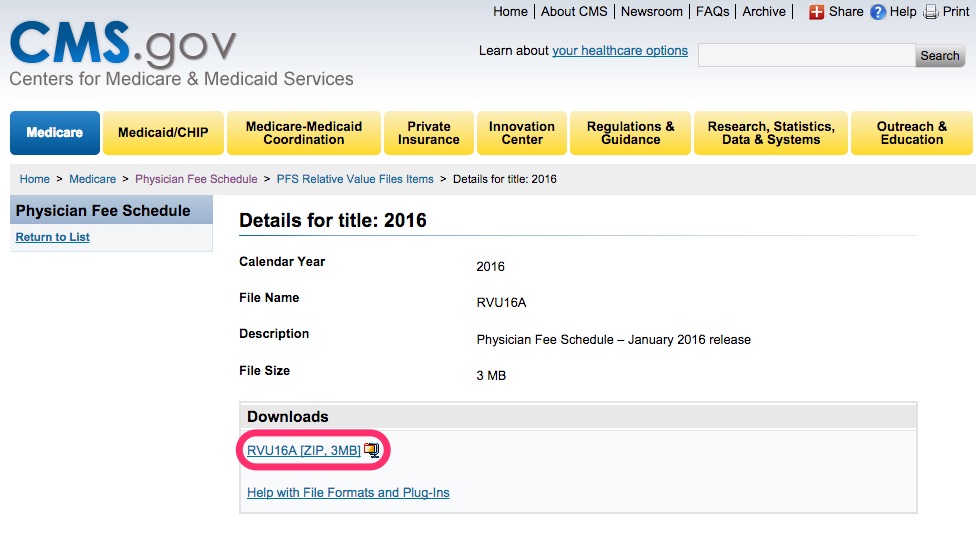The image size is (976, 534).
Task: Click the Downloads section heading
Action: pyautogui.click(x=288, y=416)
